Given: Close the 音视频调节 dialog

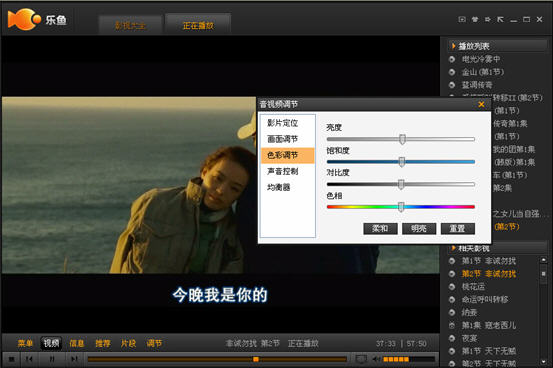Looking at the screenshot, I should 481,104.
